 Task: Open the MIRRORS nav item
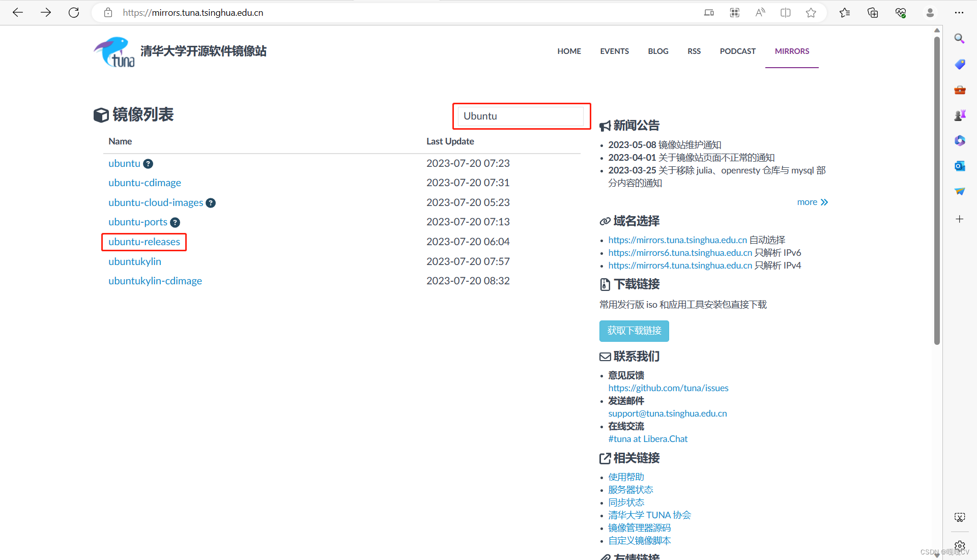pos(792,51)
